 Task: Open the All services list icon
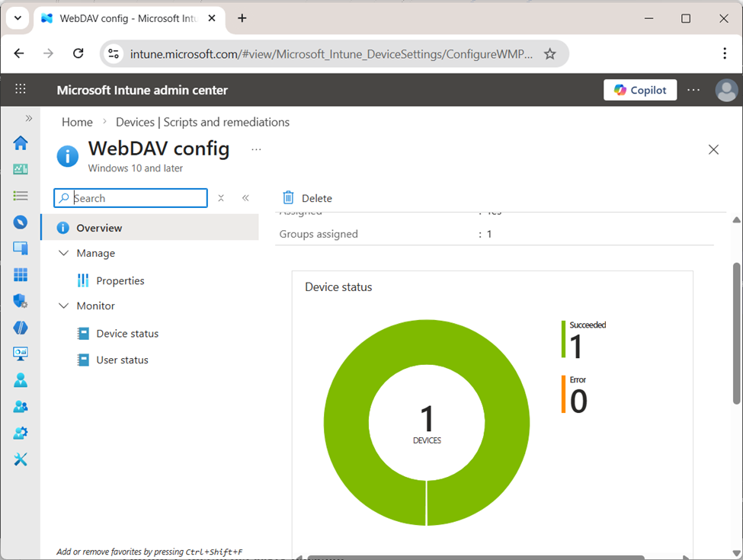pos(21,195)
